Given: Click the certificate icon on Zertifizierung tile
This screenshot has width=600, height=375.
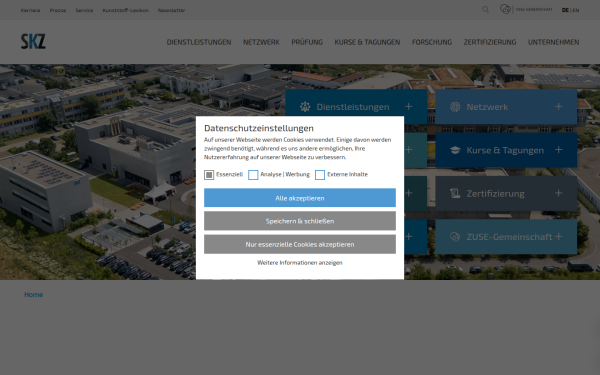Looking at the screenshot, I should click(x=455, y=193).
